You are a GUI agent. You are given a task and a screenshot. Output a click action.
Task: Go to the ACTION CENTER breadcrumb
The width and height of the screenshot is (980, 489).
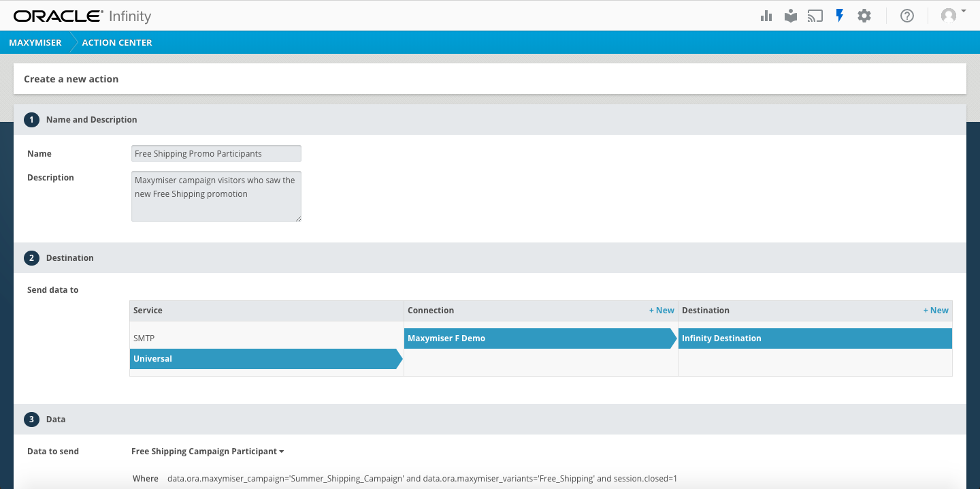click(117, 42)
